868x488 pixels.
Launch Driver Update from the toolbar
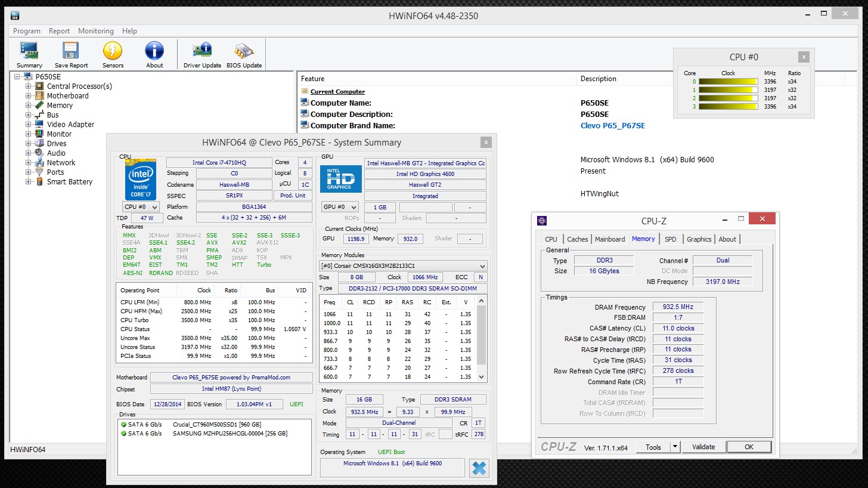[202, 55]
